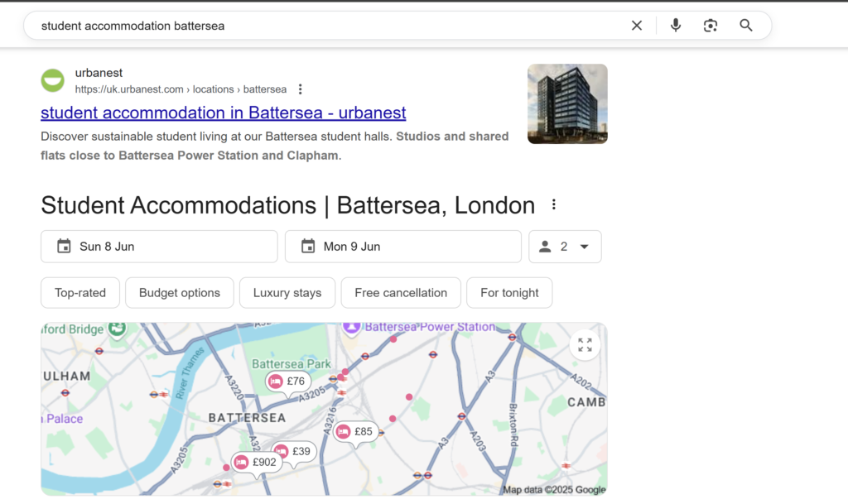Viewport: 848px width, 504px height.
Task: Clear the search box text
Action: coord(637,26)
